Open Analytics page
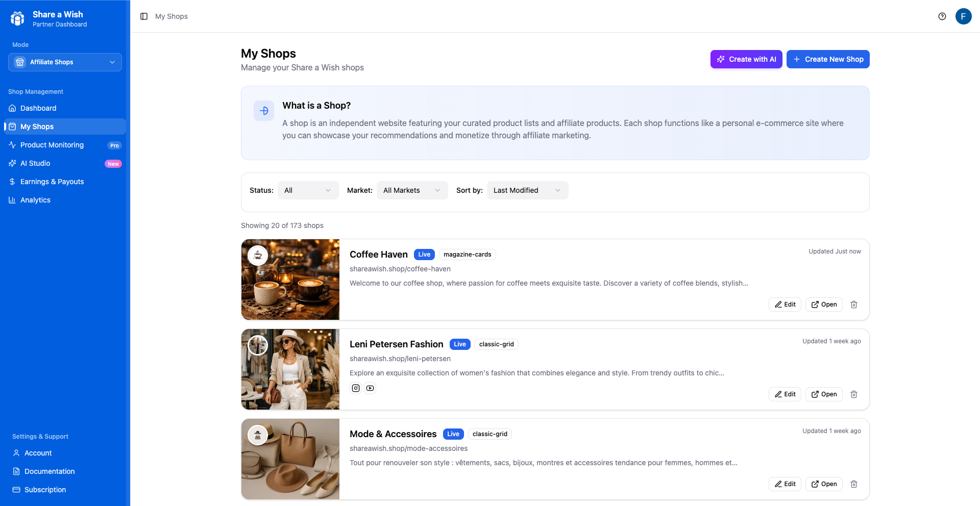 pyautogui.click(x=65, y=200)
